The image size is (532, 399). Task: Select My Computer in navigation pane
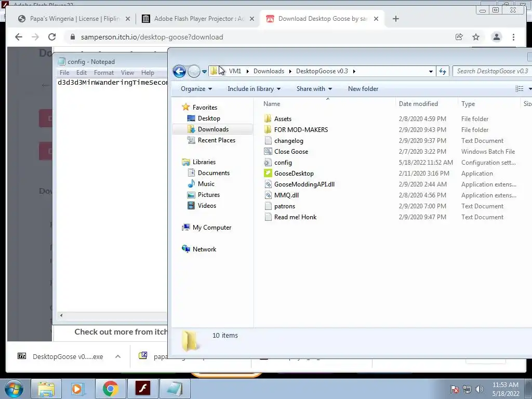(212, 228)
